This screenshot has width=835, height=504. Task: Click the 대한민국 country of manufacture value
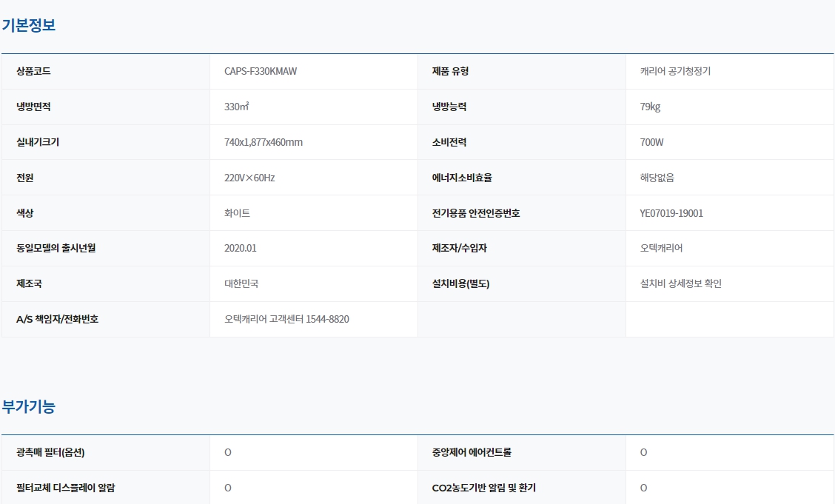[241, 283]
